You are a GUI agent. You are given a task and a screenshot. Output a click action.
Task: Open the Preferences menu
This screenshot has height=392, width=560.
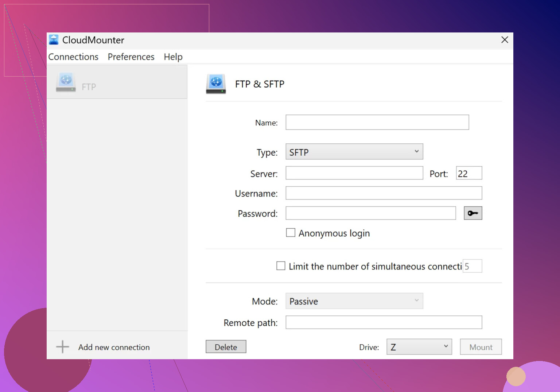131,57
